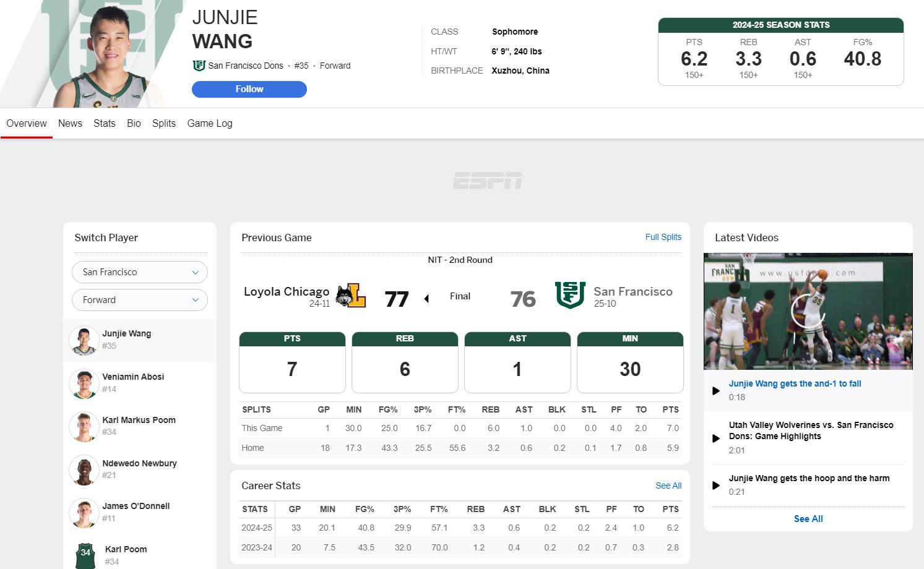924x569 pixels.
Task: Play the Utah Valley game highlights video
Action: (x=715, y=438)
